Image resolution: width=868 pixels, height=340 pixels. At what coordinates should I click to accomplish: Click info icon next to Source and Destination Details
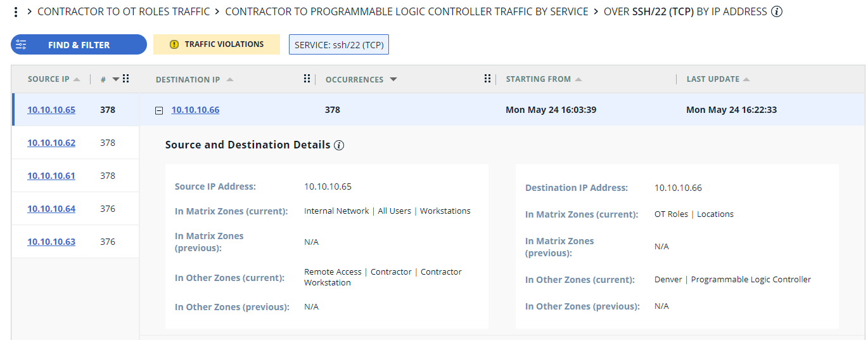339,145
